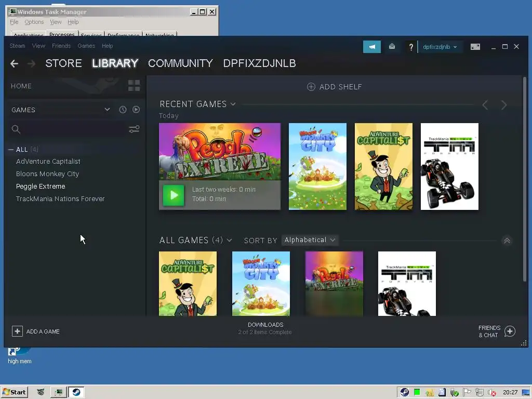Open FRIENDS & CHAT panel
Screen dimensions: 532x399
click(497, 331)
